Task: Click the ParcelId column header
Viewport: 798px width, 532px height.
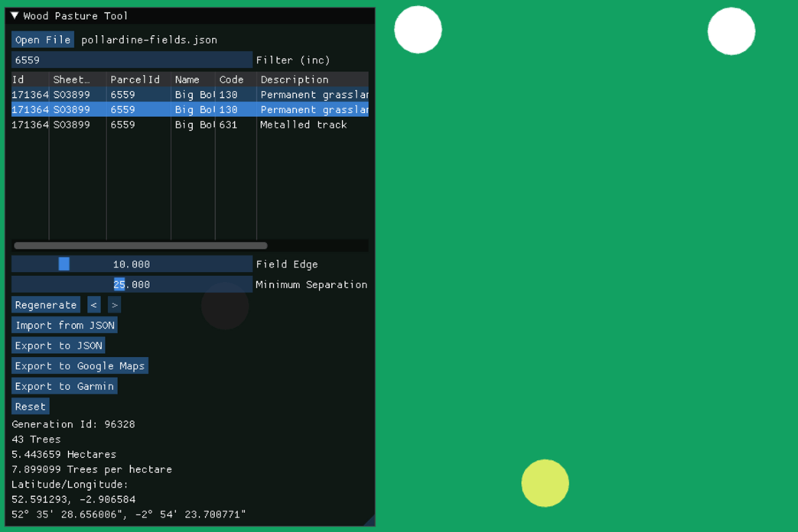Action: coord(138,80)
